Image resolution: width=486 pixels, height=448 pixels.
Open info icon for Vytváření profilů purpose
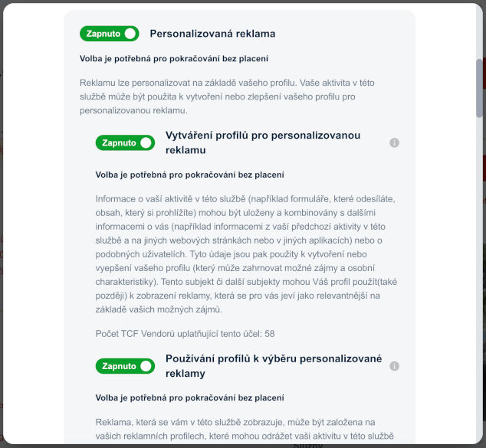394,142
